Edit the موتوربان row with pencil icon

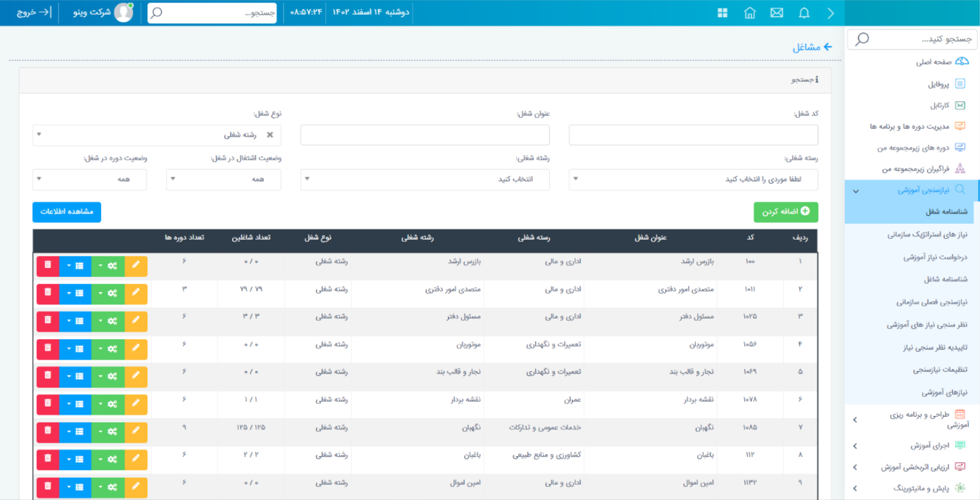coord(136,349)
